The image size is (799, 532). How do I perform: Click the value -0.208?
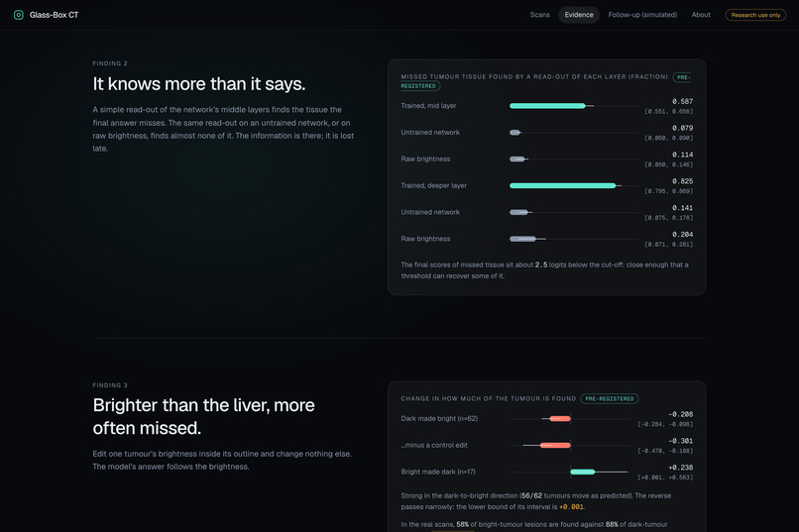pyautogui.click(x=681, y=414)
